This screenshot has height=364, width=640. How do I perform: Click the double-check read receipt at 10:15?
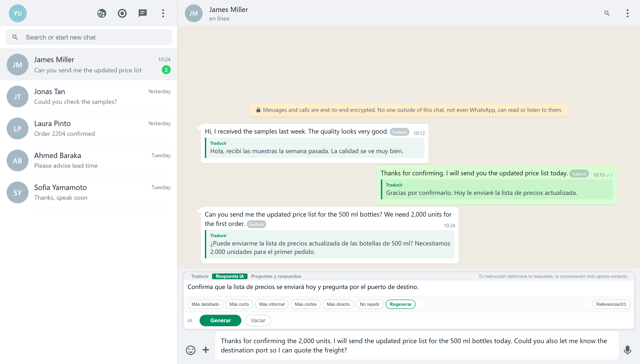tap(610, 175)
